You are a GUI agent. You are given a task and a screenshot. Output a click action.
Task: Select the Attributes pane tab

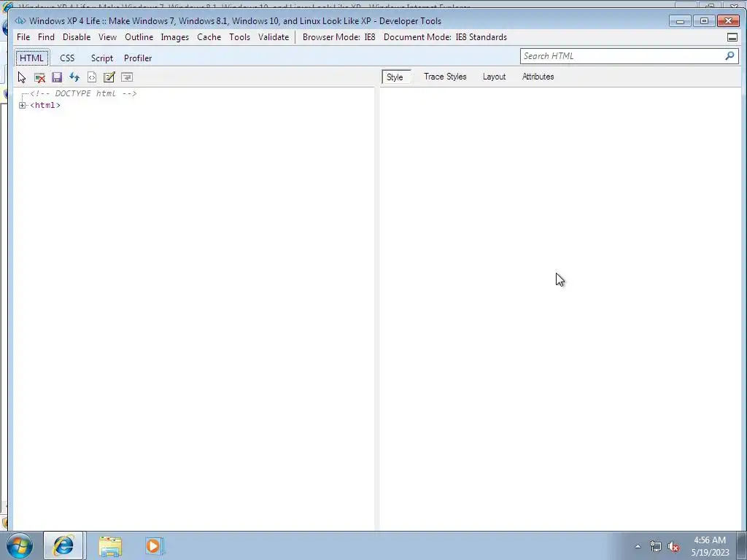tap(538, 77)
